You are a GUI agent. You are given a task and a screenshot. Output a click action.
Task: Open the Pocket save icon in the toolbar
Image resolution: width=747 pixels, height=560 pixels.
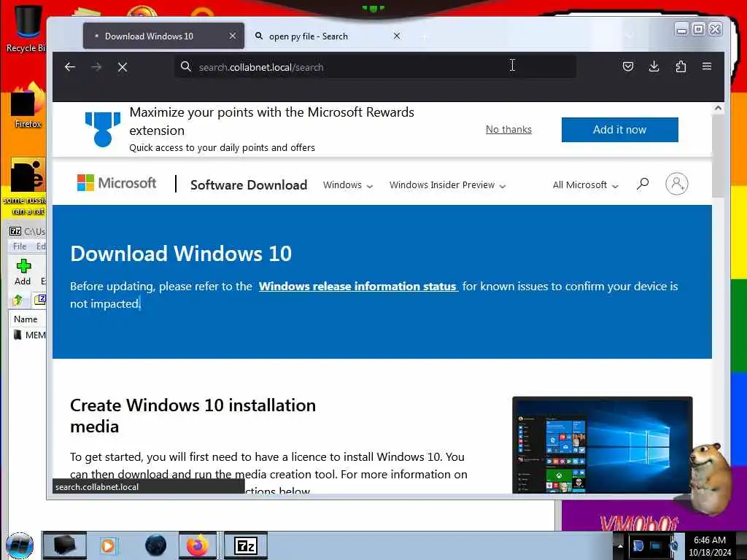(x=628, y=66)
